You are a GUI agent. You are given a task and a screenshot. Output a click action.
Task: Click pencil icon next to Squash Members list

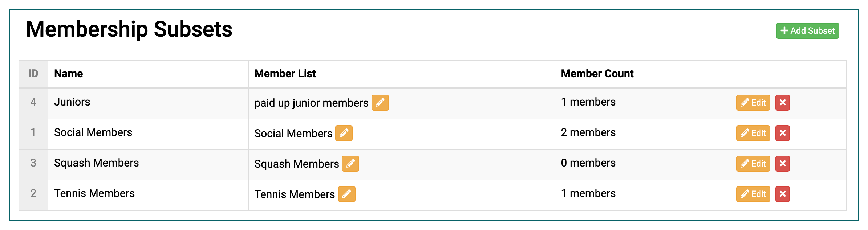point(350,164)
